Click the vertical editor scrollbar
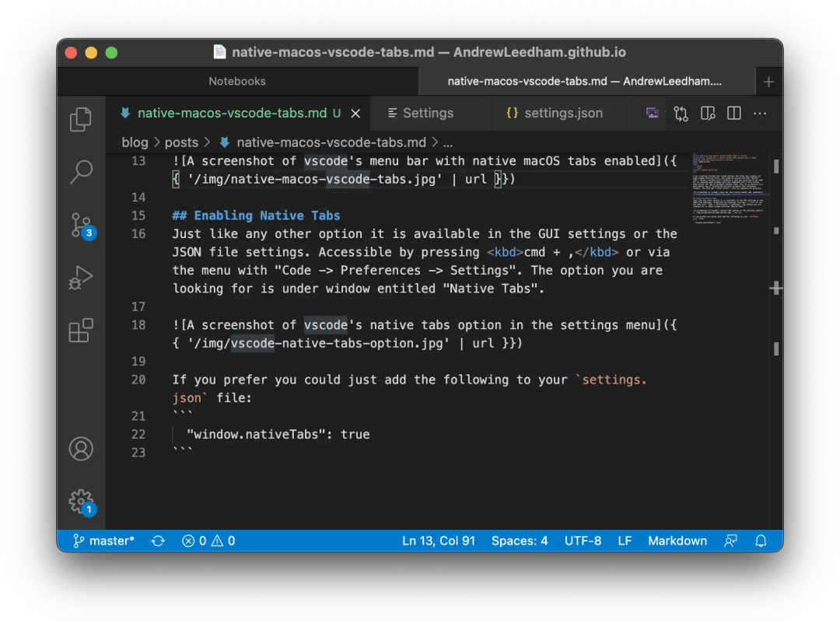Viewport: 840px width, 627px height. [776, 340]
